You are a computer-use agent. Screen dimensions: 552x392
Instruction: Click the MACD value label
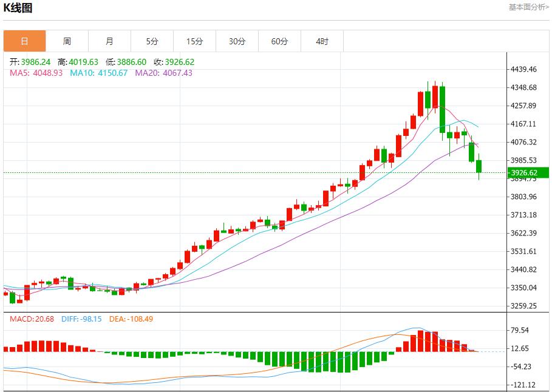pos(24,319)
